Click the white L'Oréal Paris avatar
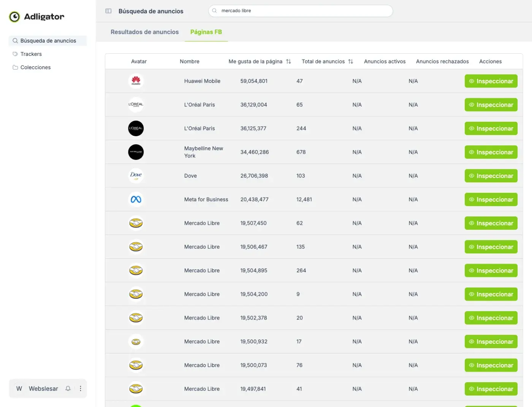532x407 pixels. (x=136, y=105)
